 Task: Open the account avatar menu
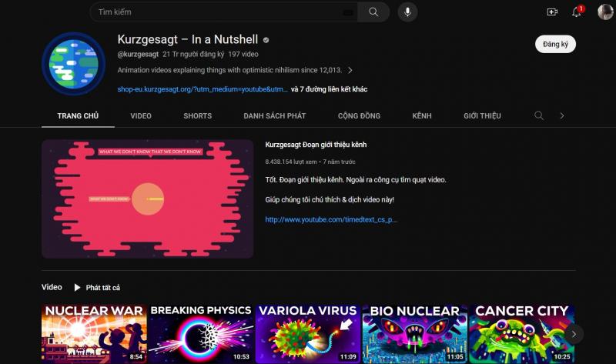click(605, 12)
